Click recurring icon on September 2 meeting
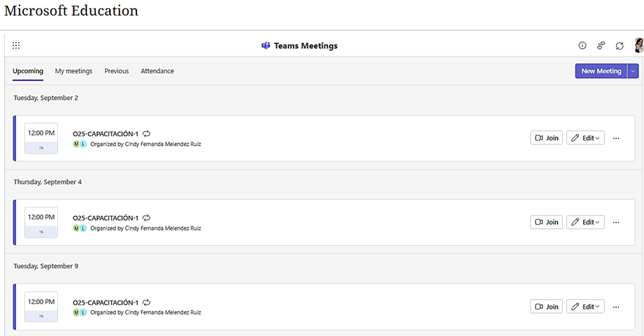Image resolution: width=644 pixels, height=336 pixels. 147,133
